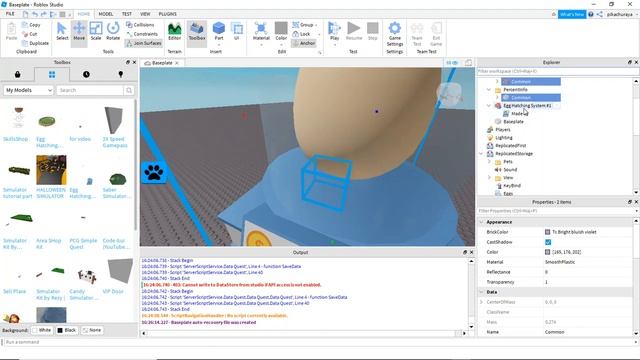The image size is (640, 360).
Task: Copy the selected object
Action: tap(31, 25)
